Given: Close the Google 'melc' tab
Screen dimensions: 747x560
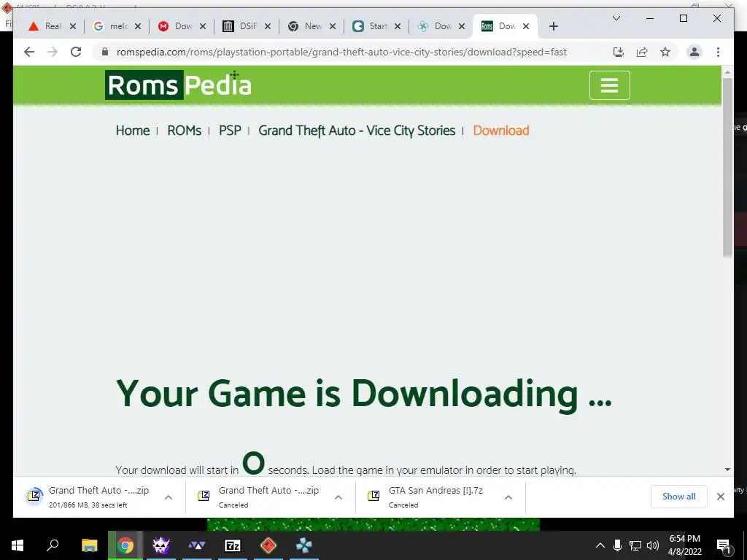Looking at the screenshot, I should point(138,26).
